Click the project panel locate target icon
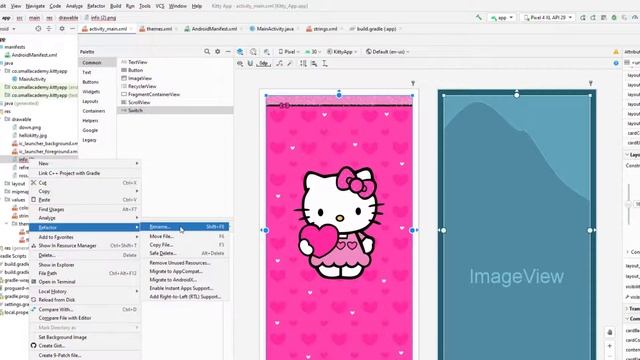This screenshot has height=360, width=640. click(38, 29)
